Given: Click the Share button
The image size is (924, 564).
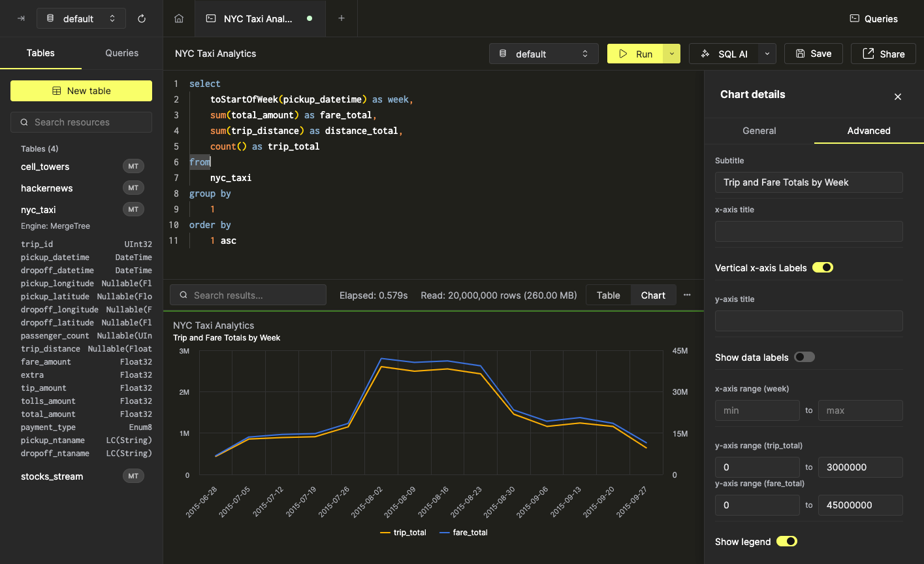Looking at the screenshot, I should tap(884, 54).
